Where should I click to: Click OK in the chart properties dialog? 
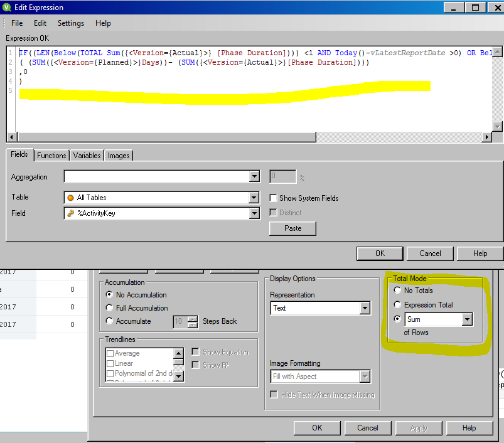[x=317, y=428]
